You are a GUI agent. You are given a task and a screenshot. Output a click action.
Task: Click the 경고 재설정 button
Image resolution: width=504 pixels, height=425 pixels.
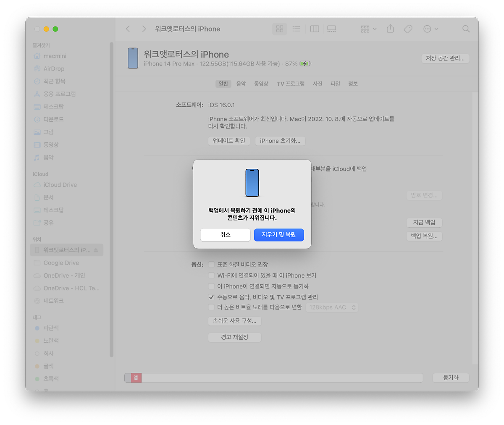(235, 337)
